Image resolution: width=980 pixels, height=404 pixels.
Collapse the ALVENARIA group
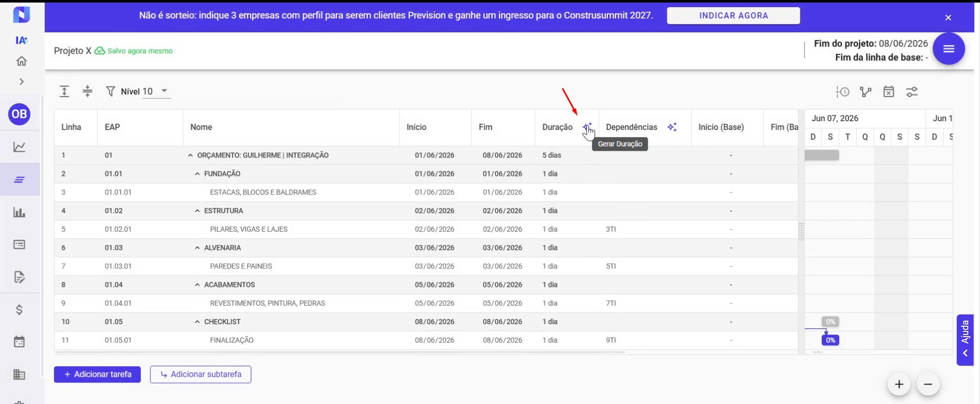click(197, 248)
